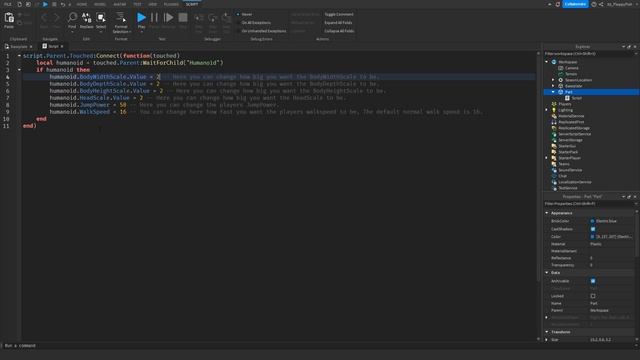Click the Toggle Comment action
This screenshot has height=360, width=640.
[339, 14]
